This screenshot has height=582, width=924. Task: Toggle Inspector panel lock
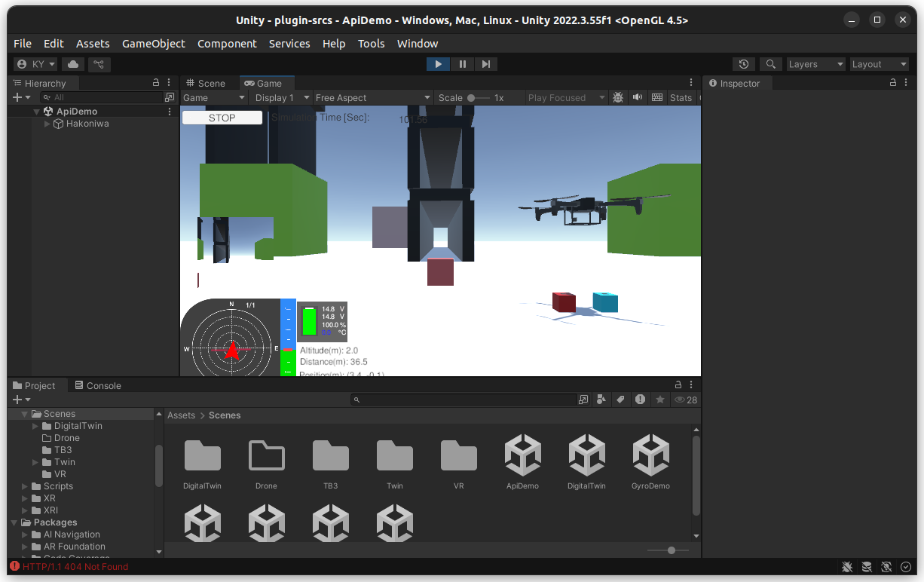[893, 83]
